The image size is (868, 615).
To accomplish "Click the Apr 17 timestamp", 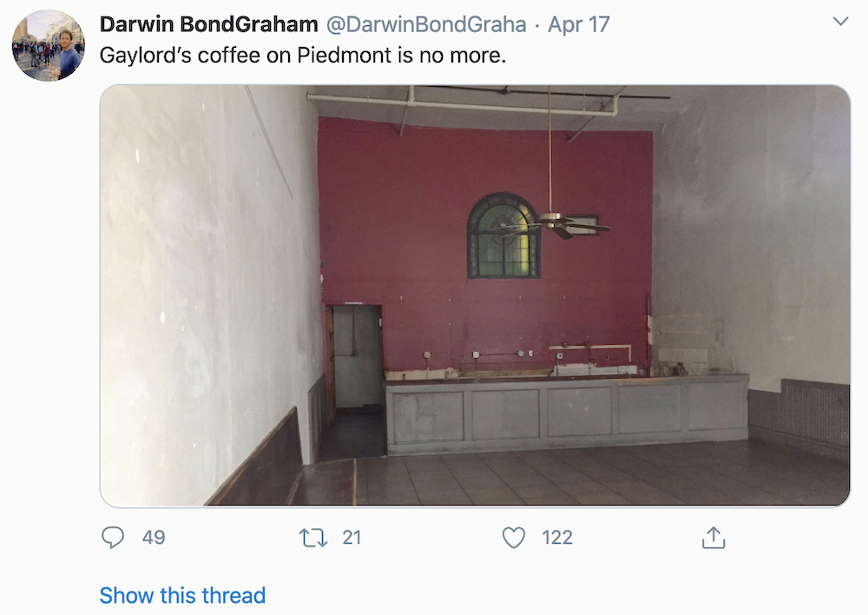I will pos(579,24).
